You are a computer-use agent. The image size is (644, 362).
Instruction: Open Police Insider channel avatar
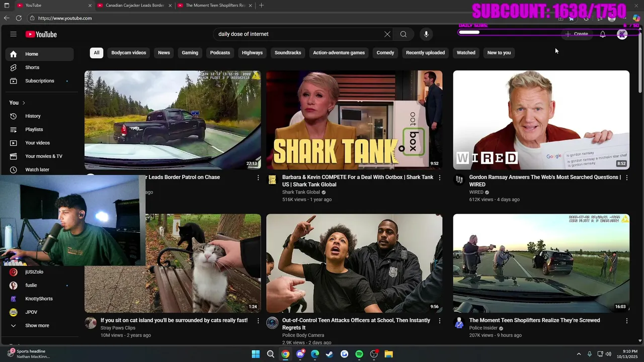459,323
